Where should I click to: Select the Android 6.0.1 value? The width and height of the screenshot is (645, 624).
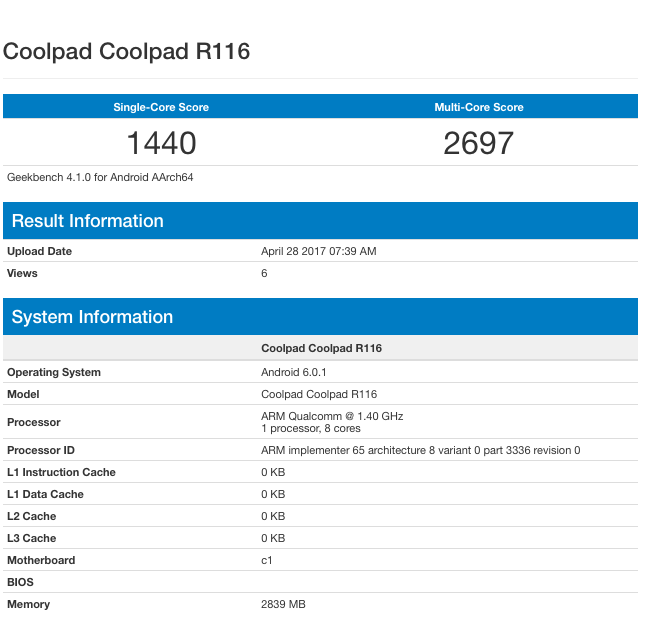pyautogui.click(x=294, y=372)
